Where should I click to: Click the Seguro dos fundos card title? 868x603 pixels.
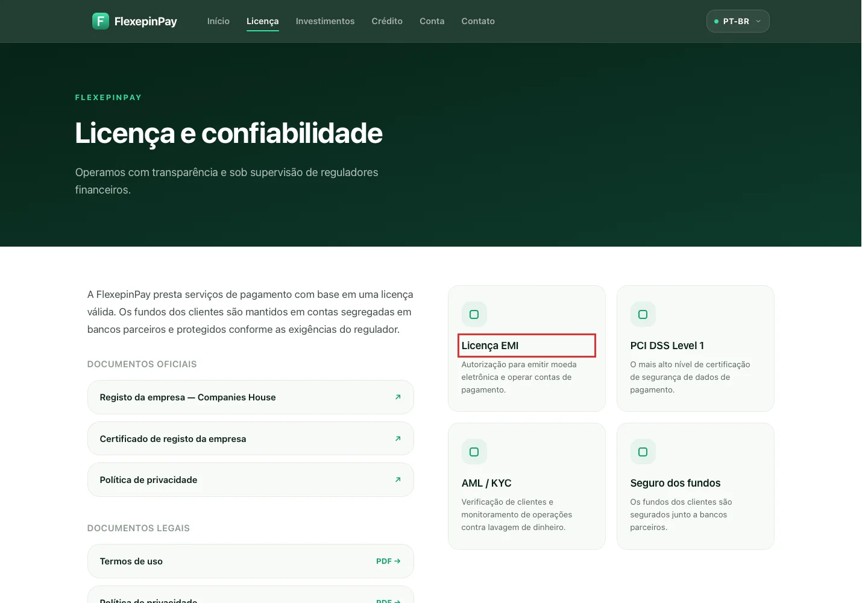676,483
